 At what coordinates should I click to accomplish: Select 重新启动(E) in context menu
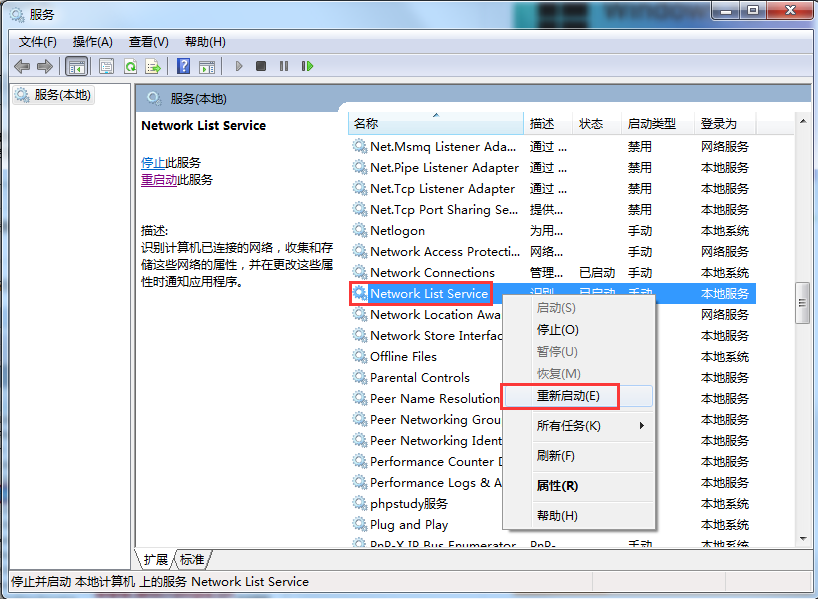[x=568, y=395]
